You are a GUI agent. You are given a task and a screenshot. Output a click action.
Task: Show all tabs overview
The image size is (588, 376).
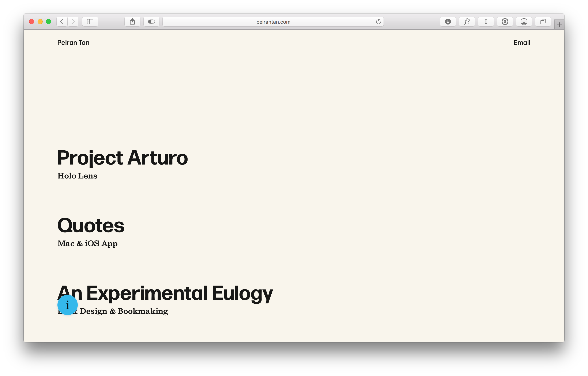pos(543,22)
